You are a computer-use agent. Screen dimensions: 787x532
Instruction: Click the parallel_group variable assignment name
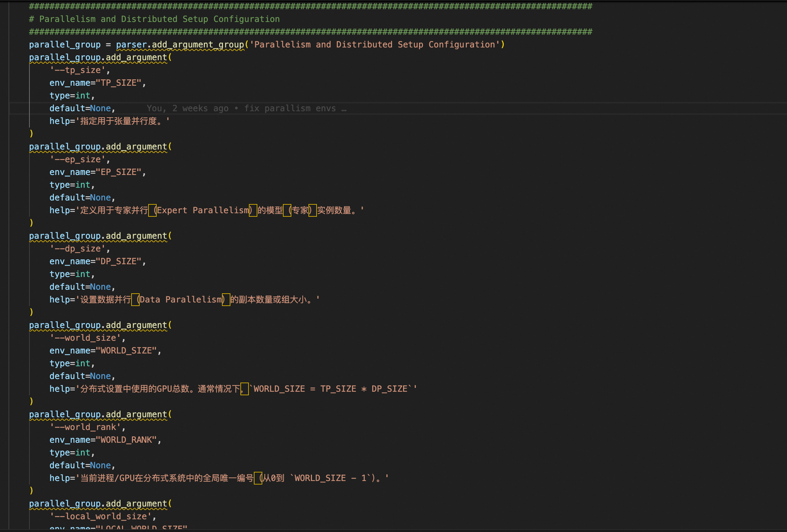tap(65, 45)
